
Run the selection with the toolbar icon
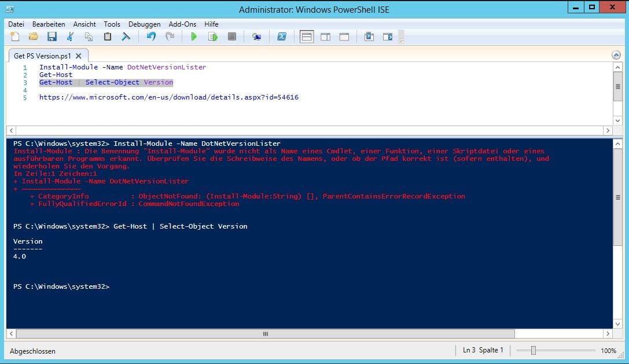pos(213,37)
